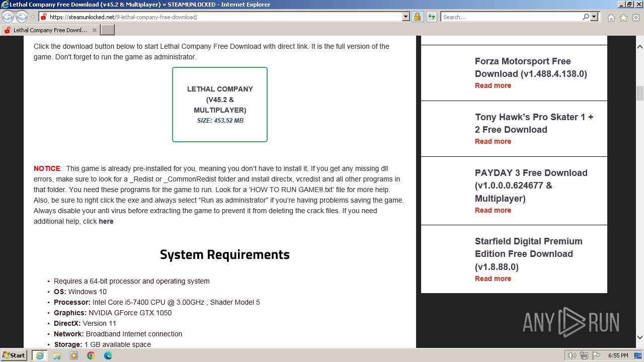Click 'Storage: 1 GB available space' line
Image resolution: width=644 pixels, height=362 pixels.
click(x=102, y=344)
